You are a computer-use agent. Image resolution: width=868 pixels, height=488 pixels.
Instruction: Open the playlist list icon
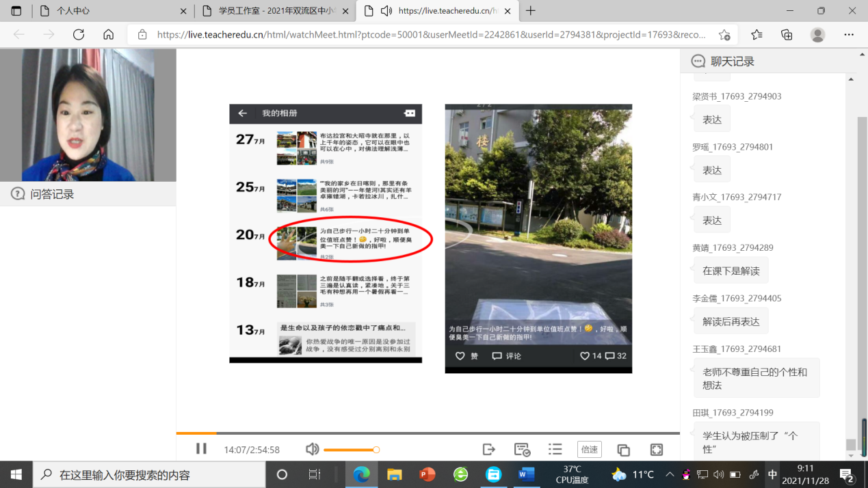tap(555, 449)
